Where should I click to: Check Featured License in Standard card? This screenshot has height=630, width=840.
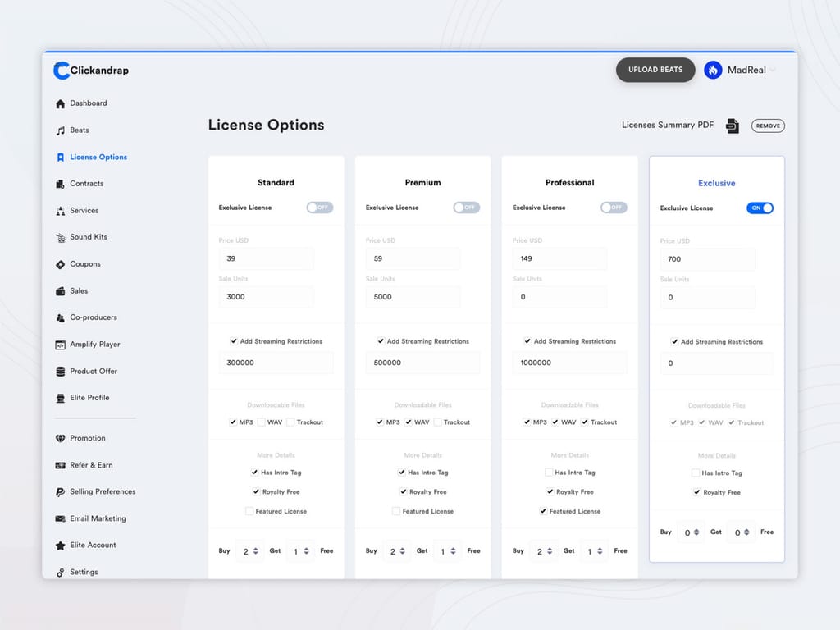249,511
